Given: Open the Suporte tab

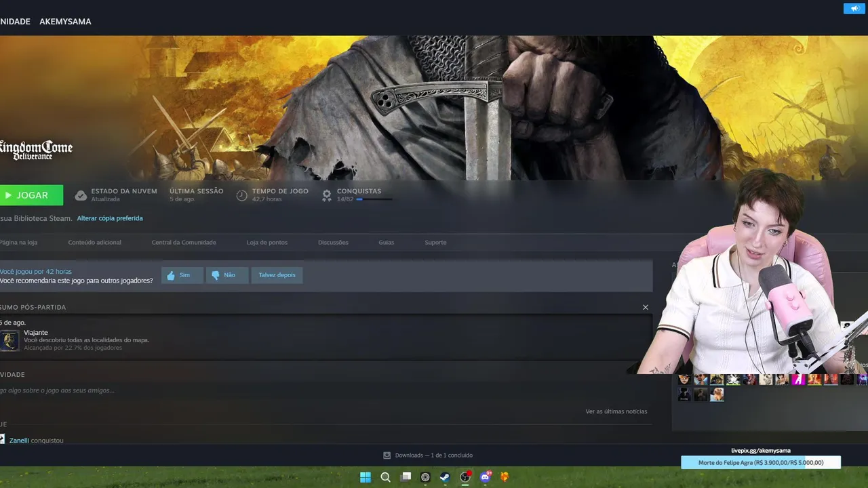Looking at the screenshot, I should click(x=435, y=242).
